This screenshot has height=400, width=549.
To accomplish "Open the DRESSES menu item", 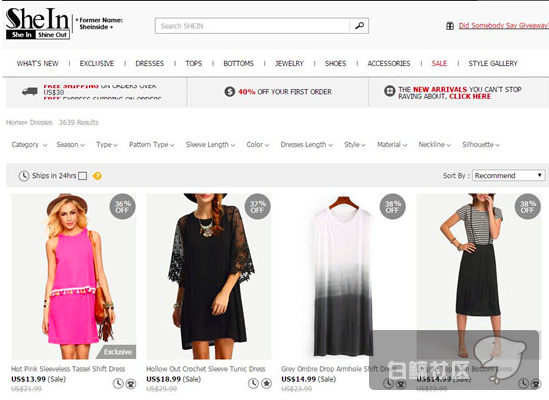I will [x=150, y=63].
